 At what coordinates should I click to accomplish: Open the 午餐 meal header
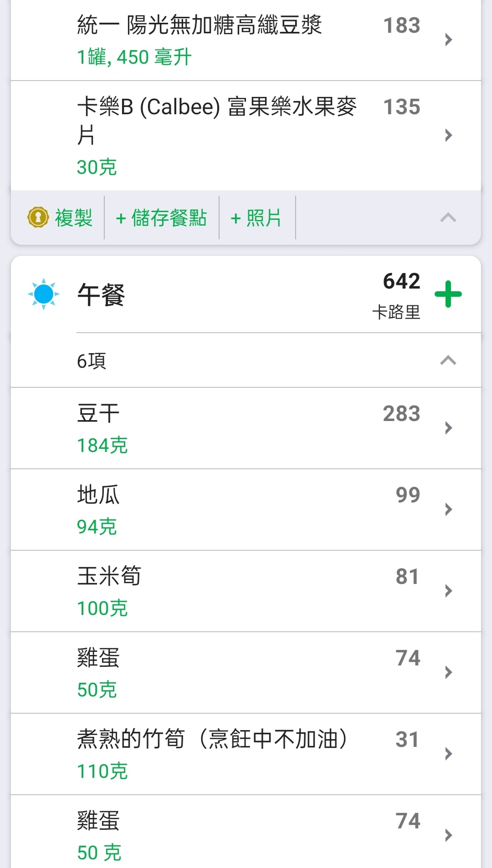(x=246, y=294)
